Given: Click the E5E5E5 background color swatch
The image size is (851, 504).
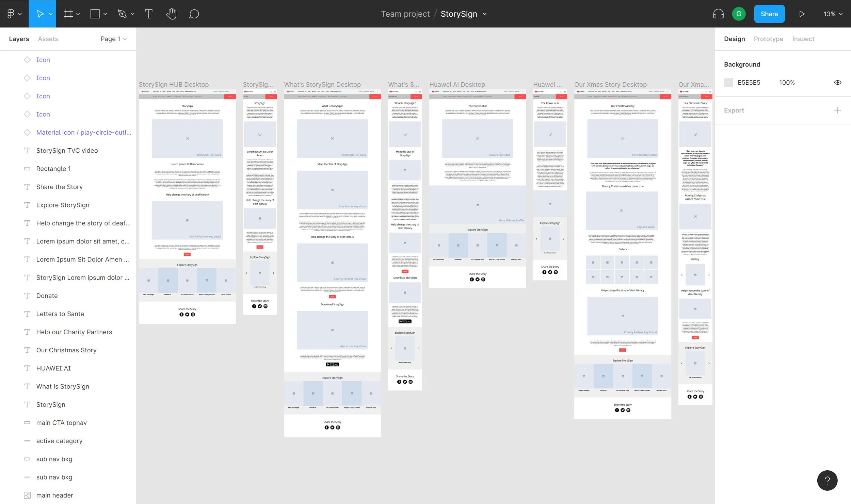Looking at the screenshot, I should (x=728, y=83).
